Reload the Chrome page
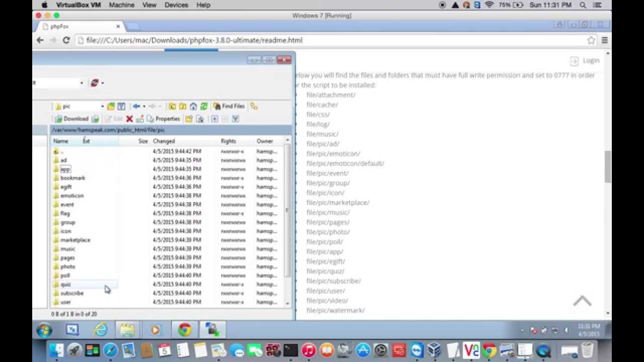 66,40
